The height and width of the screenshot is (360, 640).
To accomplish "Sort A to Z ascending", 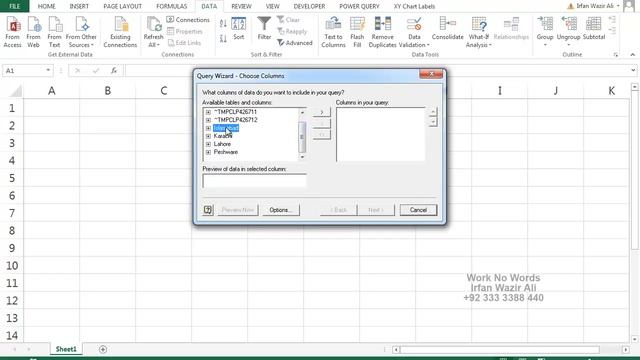I will [x=223, y=24].
